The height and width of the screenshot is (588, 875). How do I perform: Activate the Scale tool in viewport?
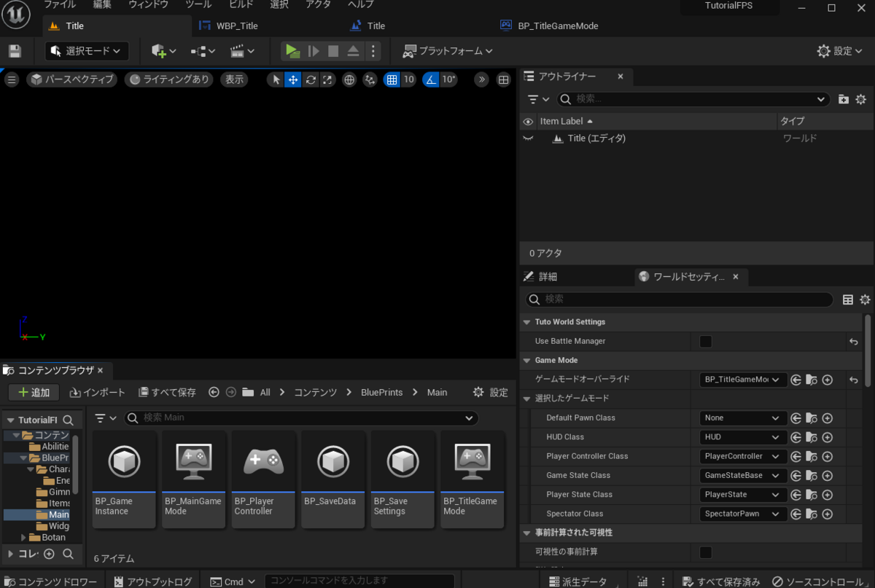[x=328, y=79]
